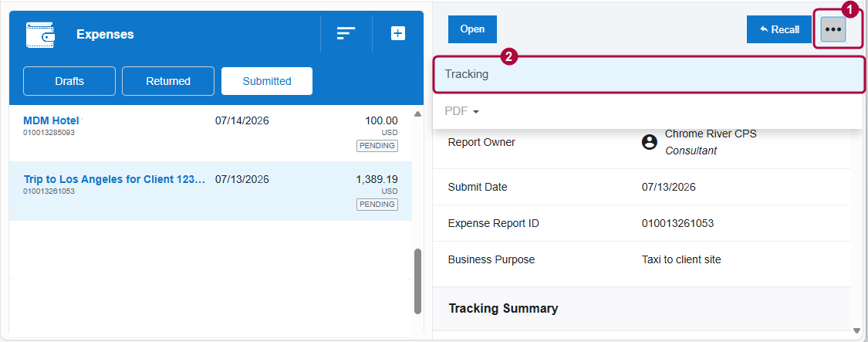The image size is (868, 342).
Task: Switch to the Drafts tab
Action: pos(69,81)
